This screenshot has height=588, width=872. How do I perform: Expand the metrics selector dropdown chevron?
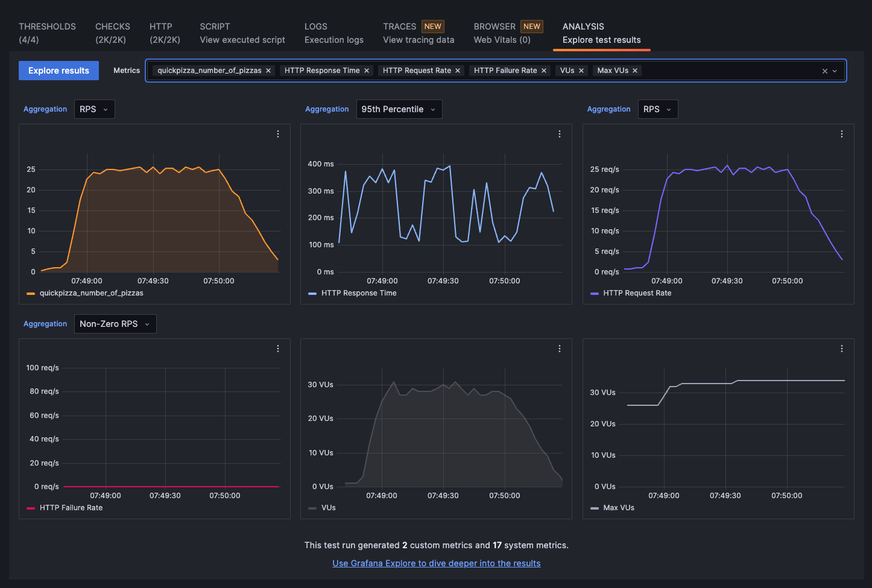[835, 71]
